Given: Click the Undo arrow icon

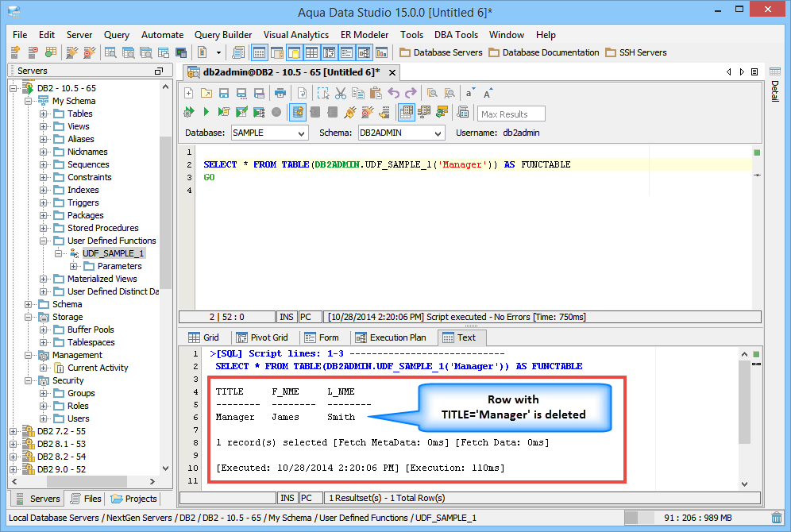Looking at the screenshot, I should 393,93.
